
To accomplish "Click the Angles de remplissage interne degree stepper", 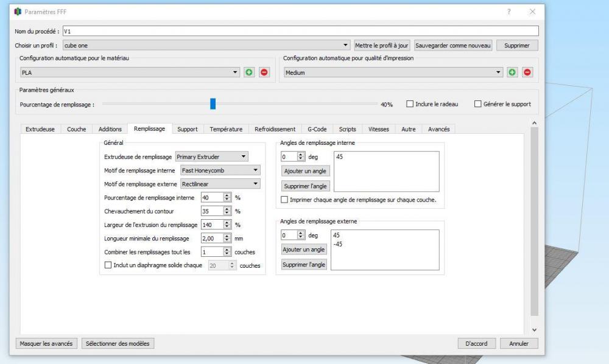I will pyautogui.click(x=301, y=156).
